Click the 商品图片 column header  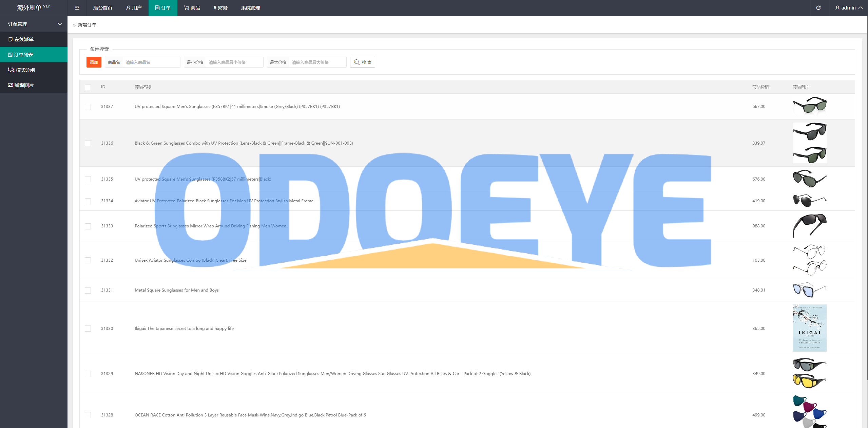(x=801, y=87)
